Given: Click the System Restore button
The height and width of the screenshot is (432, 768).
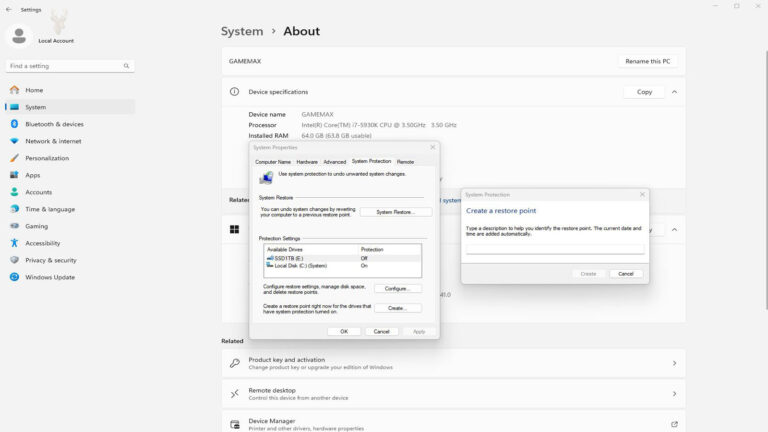Looking at the screenshot, I should coord(396,212).
